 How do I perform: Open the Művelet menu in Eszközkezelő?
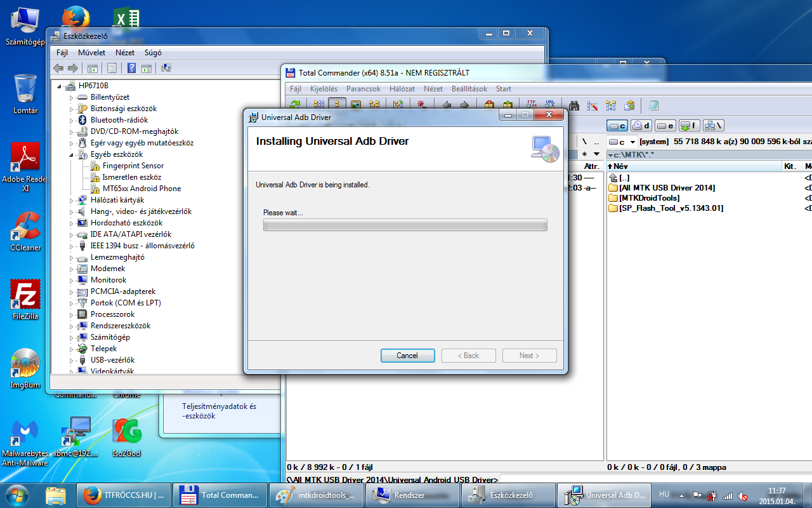pos(91,53)
